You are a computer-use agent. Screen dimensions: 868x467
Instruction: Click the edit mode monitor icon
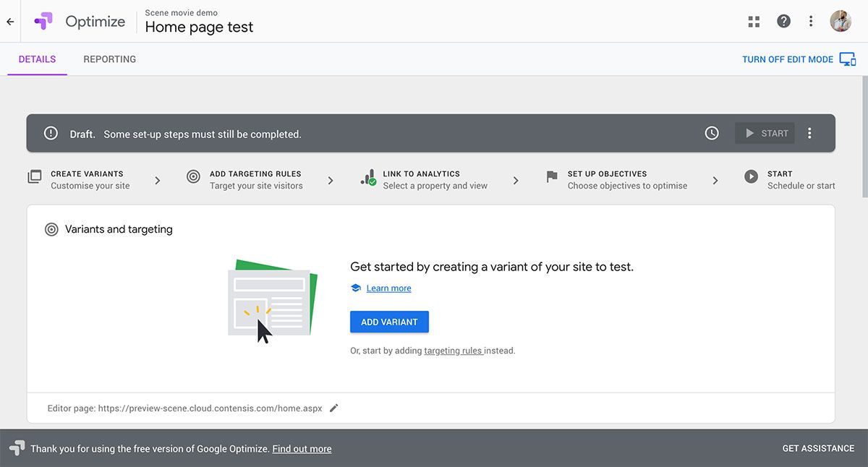click(x=847, y=59)
